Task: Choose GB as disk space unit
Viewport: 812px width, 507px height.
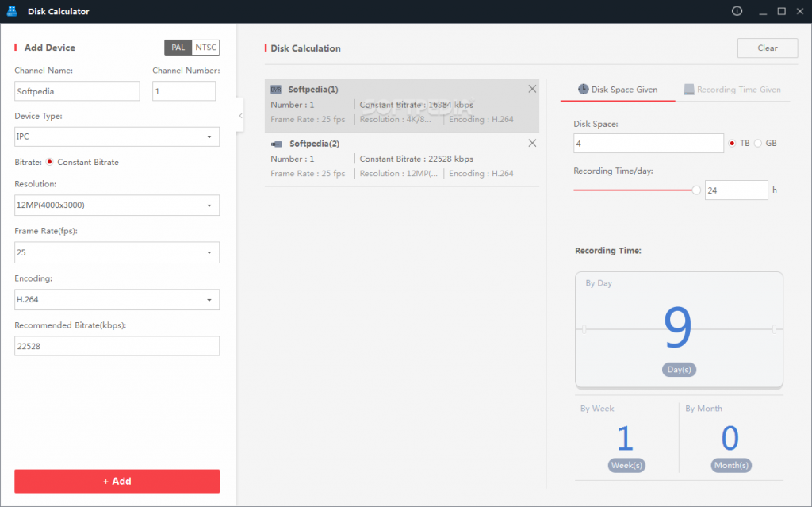Action: pyautogui.click(x=758, y=143)
